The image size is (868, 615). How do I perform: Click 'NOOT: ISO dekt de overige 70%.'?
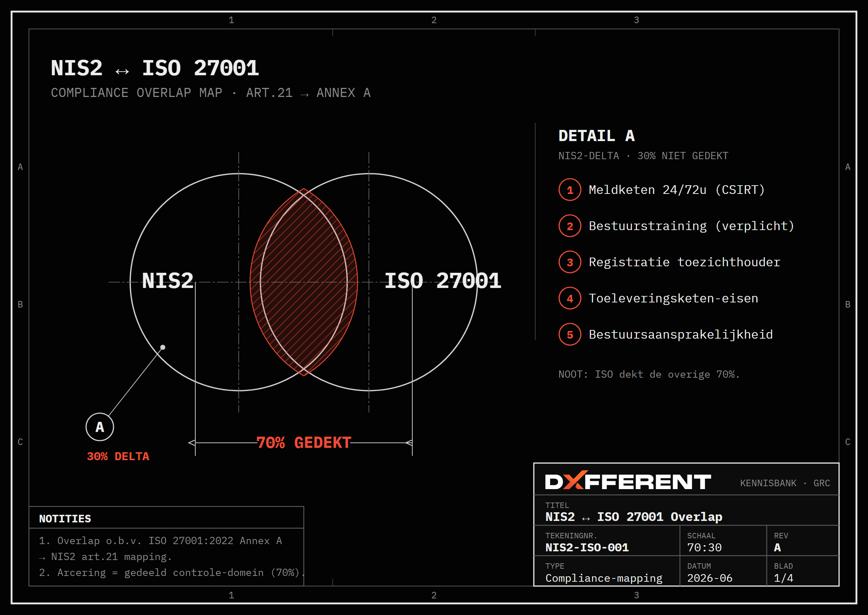click(649, 374)
